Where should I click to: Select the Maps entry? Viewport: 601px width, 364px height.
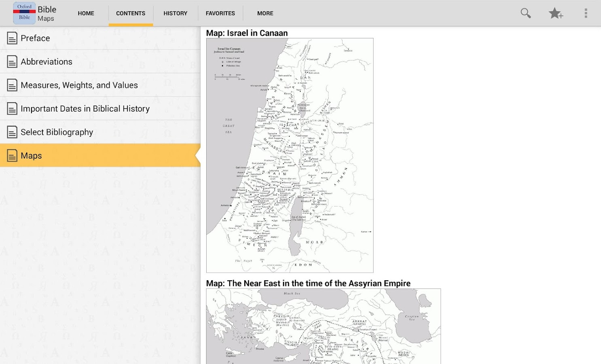point(100,156)
